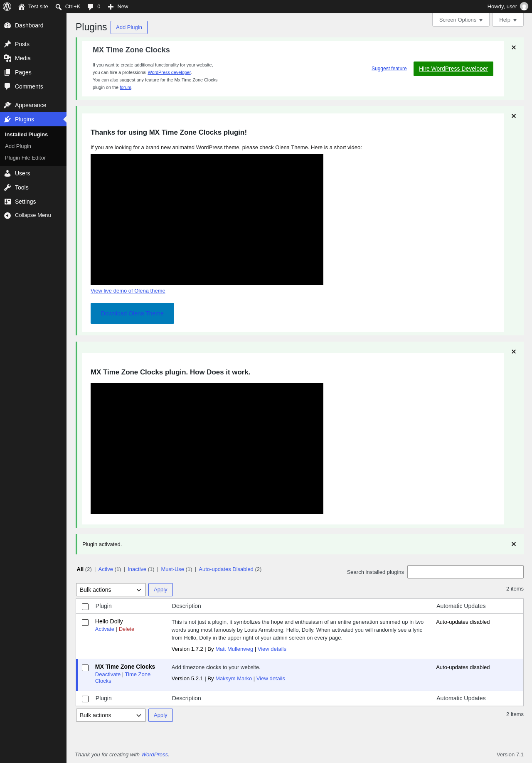Filter plugins by Must-Use
The image size is (532, 763).
tap(172, 569)
